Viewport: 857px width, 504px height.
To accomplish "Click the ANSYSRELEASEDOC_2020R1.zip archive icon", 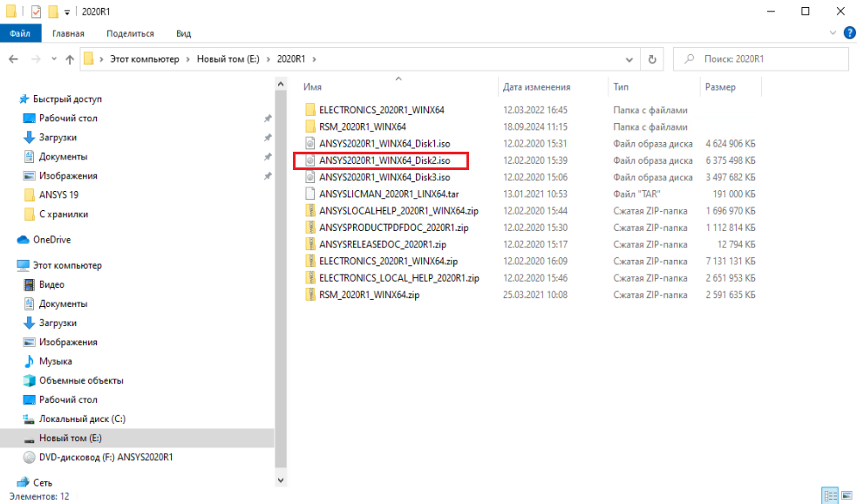I will click(x=309, y=244).
